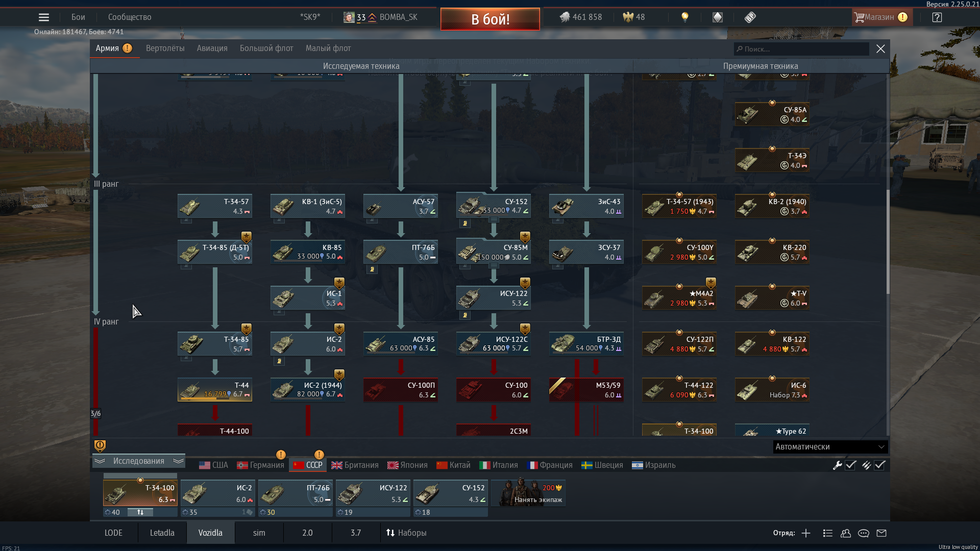Viewport: 980px width, 551px height.
Task: Click the research tree vertical scrollbar
Action: coord(888,242)
